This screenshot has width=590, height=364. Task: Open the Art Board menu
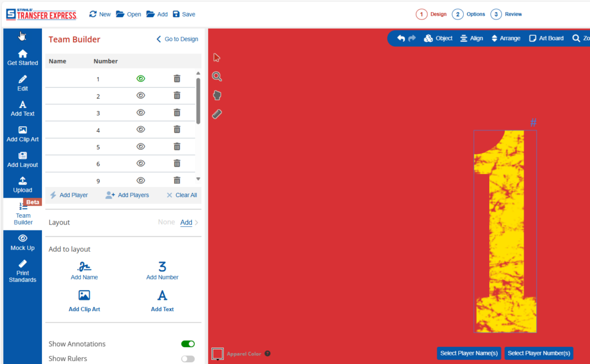[x=546, y=39]
